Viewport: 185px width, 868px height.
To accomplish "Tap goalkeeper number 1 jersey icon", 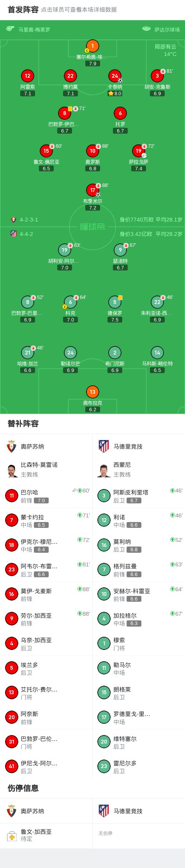I will (x=92, y=46).
